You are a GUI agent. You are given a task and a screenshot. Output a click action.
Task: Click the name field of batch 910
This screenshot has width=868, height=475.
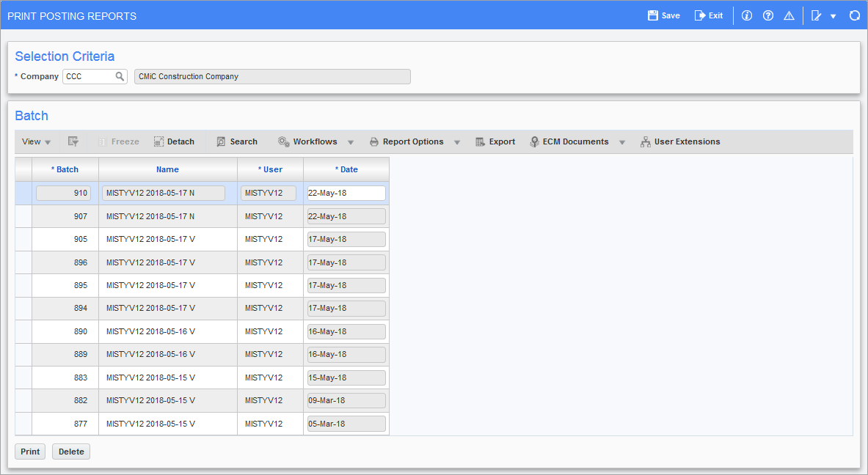[x=164, y=193]
